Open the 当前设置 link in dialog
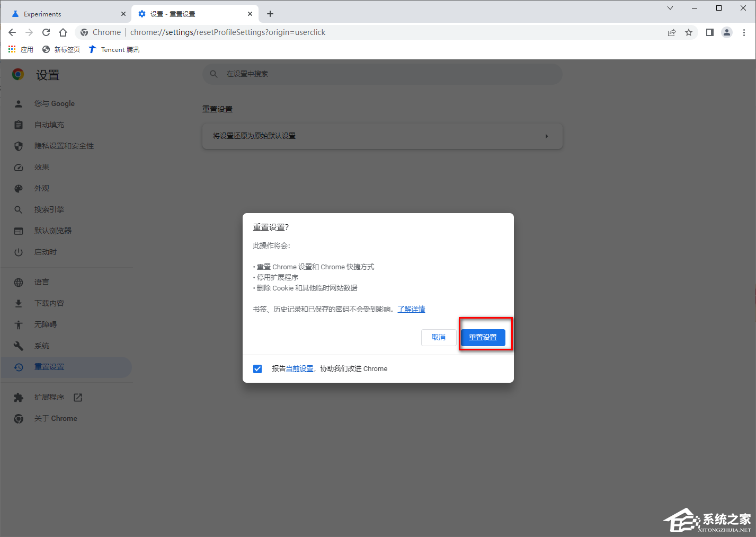Screen dimensions: 756x537 [299, 369]
